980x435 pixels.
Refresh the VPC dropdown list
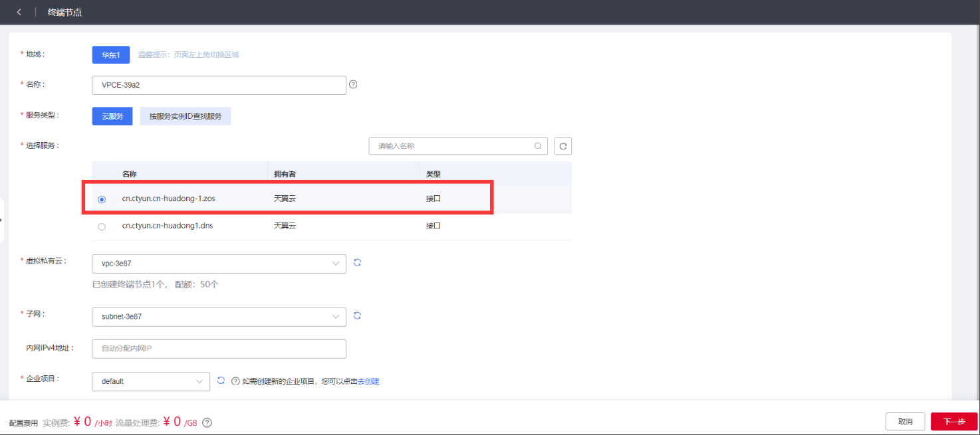pos(357,263)
